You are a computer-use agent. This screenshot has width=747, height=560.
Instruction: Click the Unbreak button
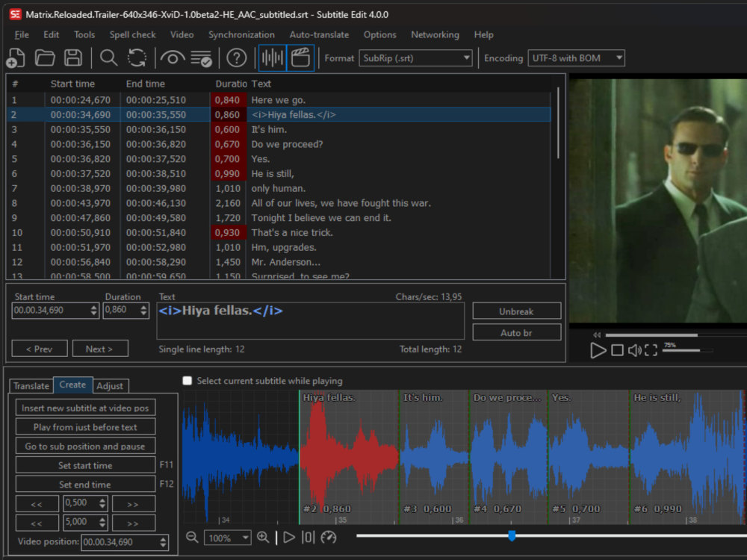pyautogui.click(x=516, y=311)
